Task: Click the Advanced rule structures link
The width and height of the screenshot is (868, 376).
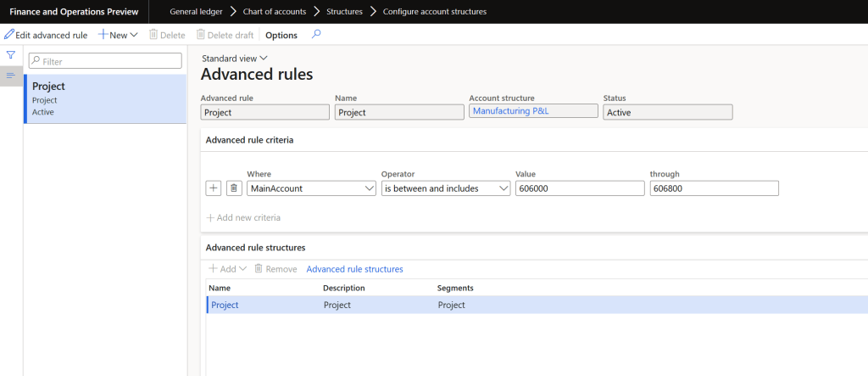Action: click(354, 269)
